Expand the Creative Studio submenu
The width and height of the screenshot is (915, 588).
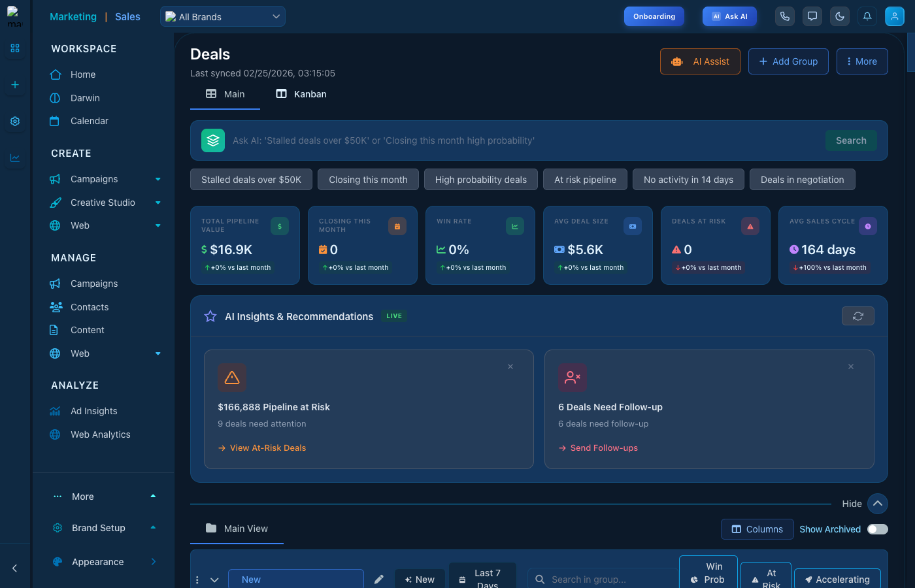158,203
